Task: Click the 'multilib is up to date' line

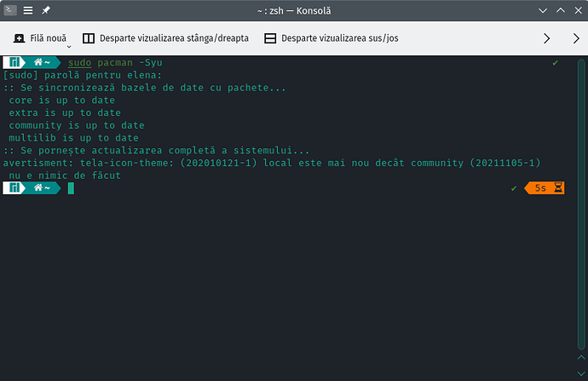Action: [73, 138]
